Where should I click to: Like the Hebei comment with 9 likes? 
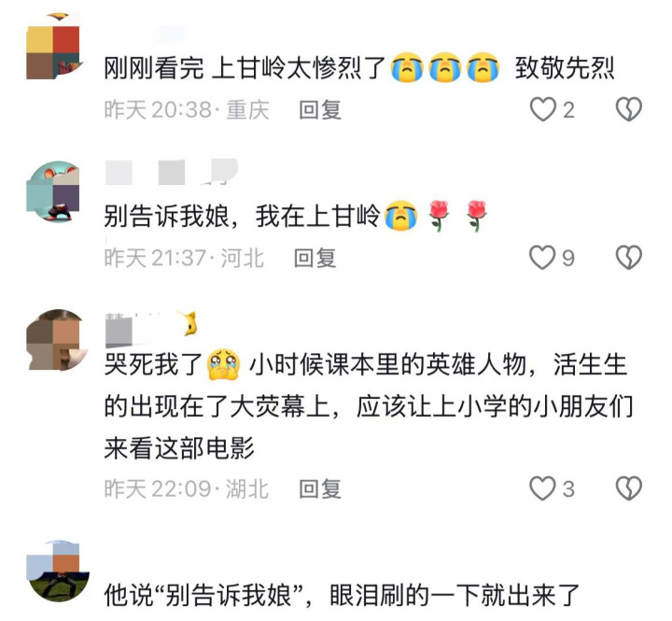click(542, 258)
